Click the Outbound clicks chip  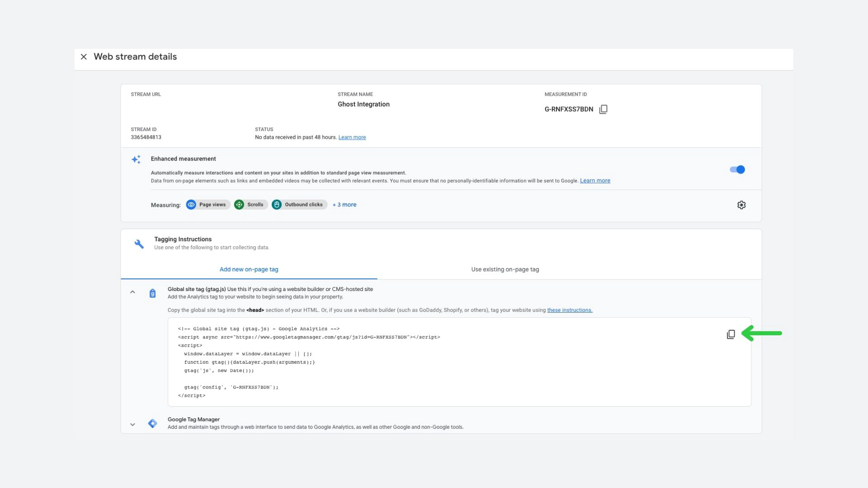click(299, 205)
